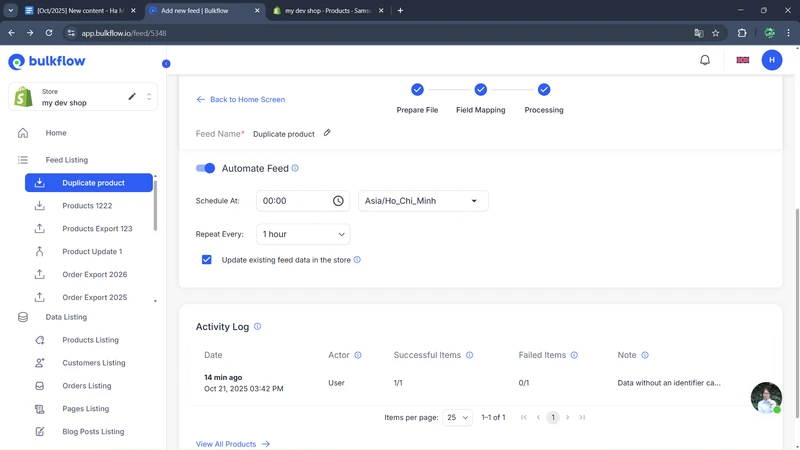Click the Bulkflow logo

47,61
